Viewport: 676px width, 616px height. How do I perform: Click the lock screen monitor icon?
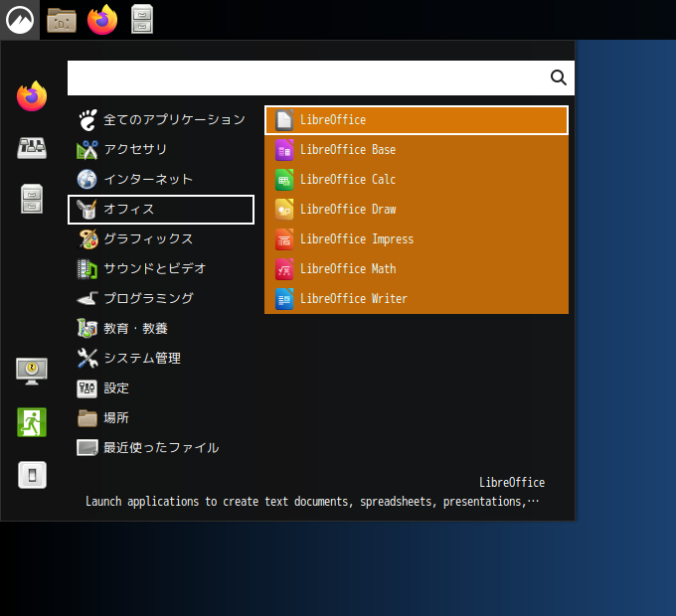tap(32, 371)
